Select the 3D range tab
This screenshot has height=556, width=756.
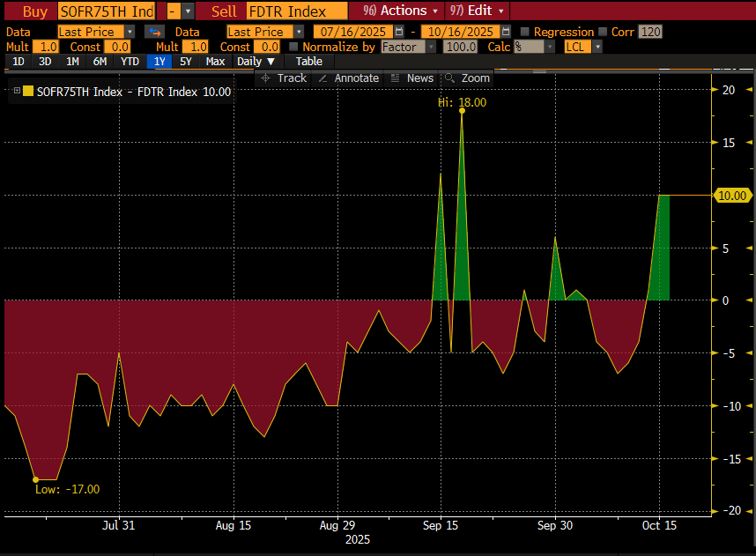click(45, 62)
